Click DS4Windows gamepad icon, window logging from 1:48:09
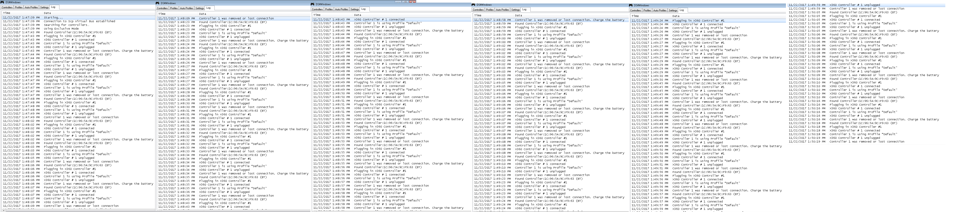 tap(157, 3)
